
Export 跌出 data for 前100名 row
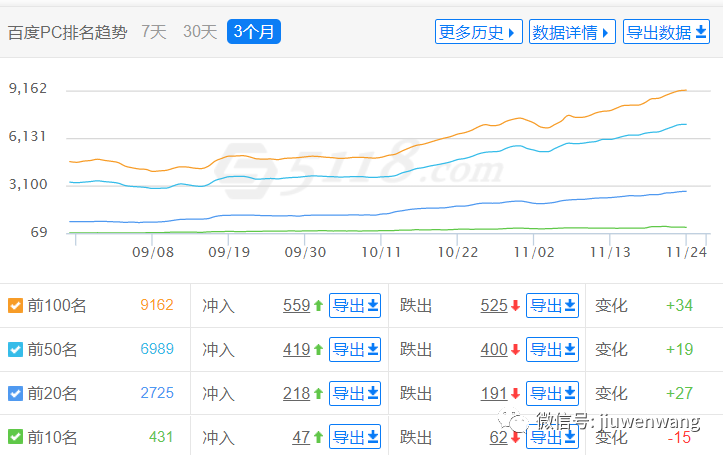(552, 305)
